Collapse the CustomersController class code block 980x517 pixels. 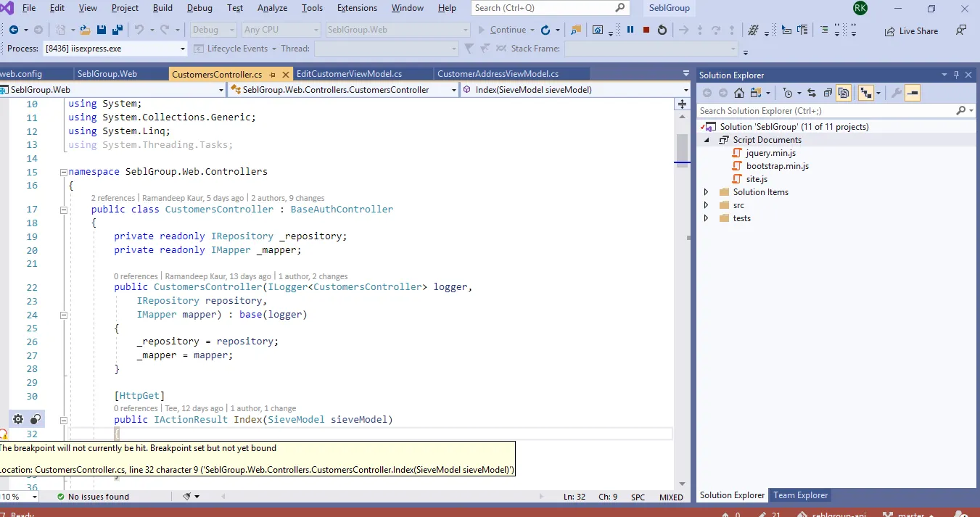[x=63, y=210]
